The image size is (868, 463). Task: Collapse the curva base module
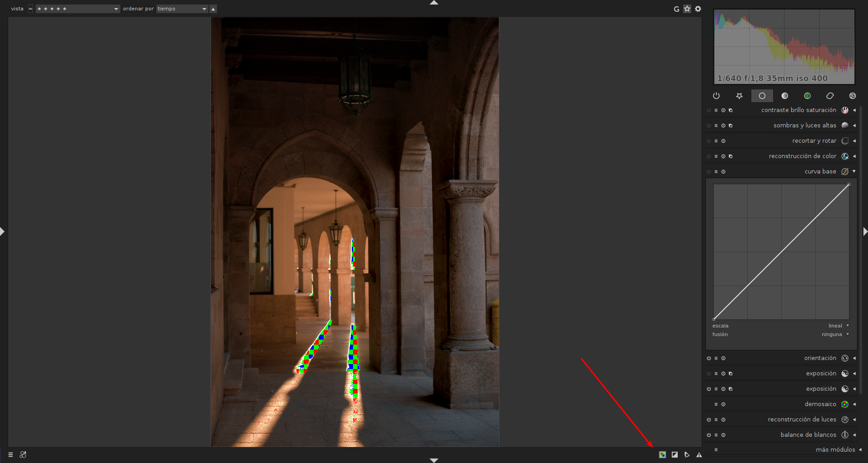854,172
